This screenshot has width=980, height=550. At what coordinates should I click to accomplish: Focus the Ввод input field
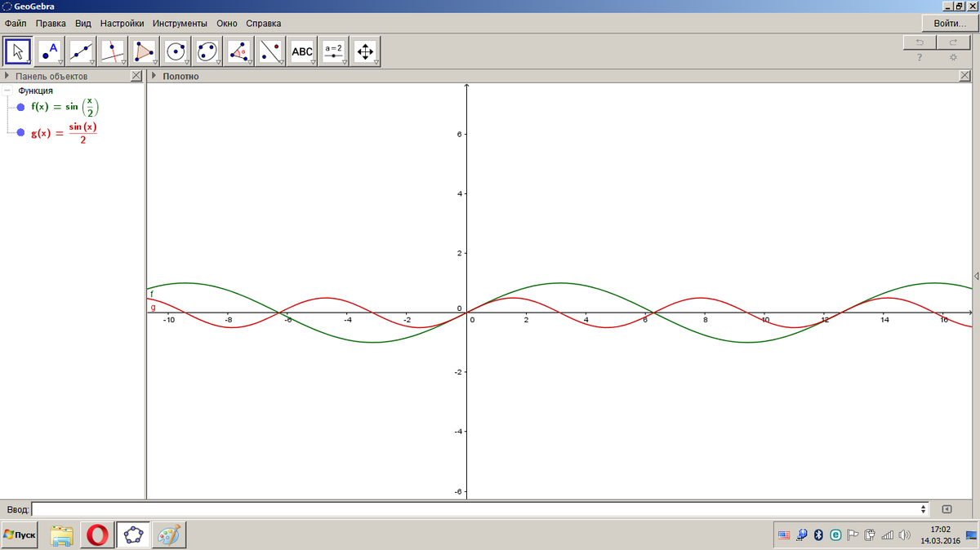pyautogui.click(x=480, y=509)
